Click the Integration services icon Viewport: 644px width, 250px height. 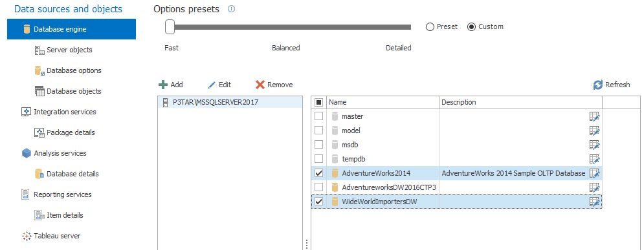[27, 112]
